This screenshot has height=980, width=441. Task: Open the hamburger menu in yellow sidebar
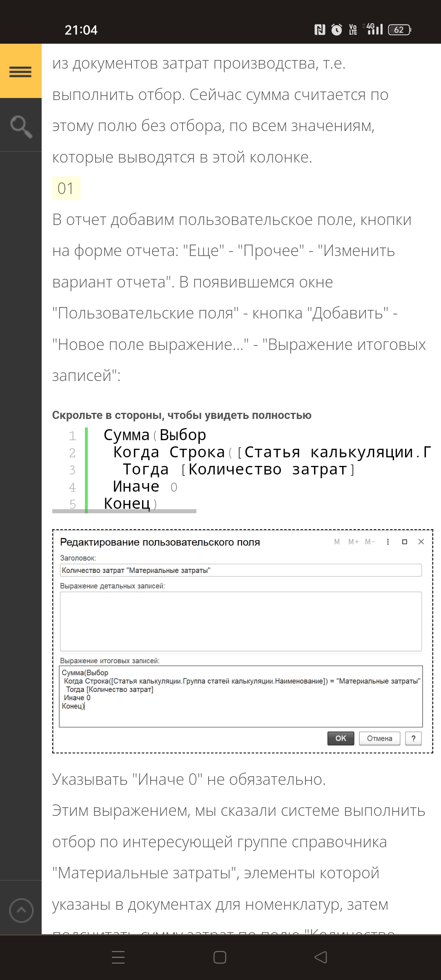tap(20, 71)
